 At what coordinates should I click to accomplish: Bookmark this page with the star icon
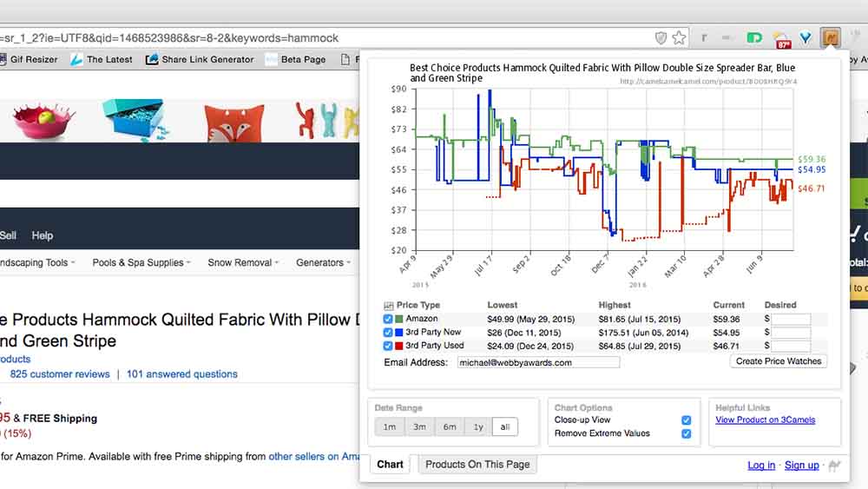[x=679, y=38]
